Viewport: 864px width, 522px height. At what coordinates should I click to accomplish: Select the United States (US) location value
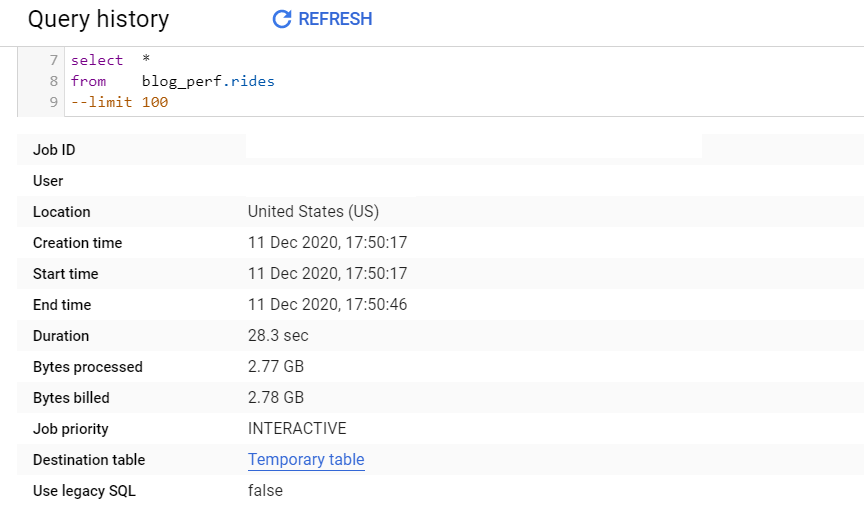point(313,212)
